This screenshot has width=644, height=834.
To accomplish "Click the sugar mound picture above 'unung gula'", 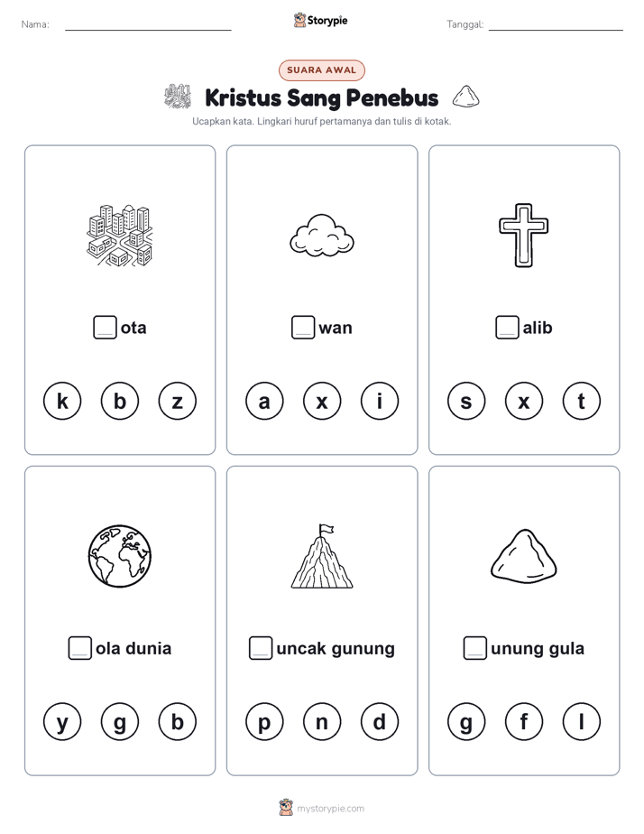I will click(x=524, y=555).
